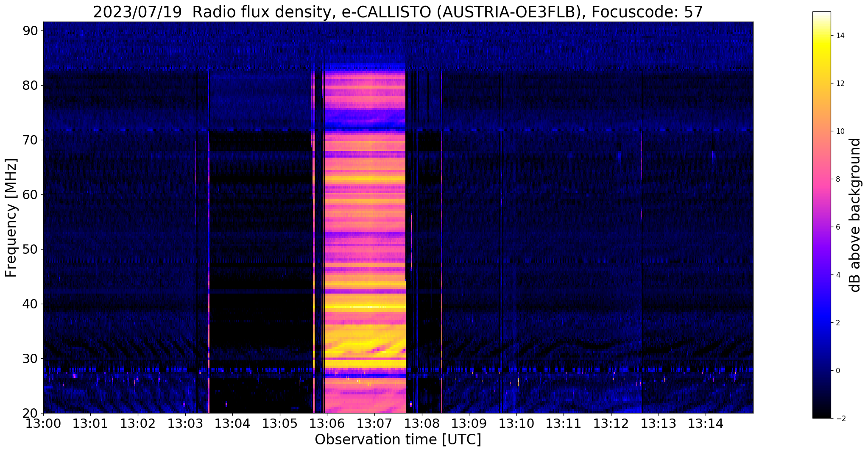Click the 13:05 time tick label
Screen dimensions: 868x452
pos(280,423)
